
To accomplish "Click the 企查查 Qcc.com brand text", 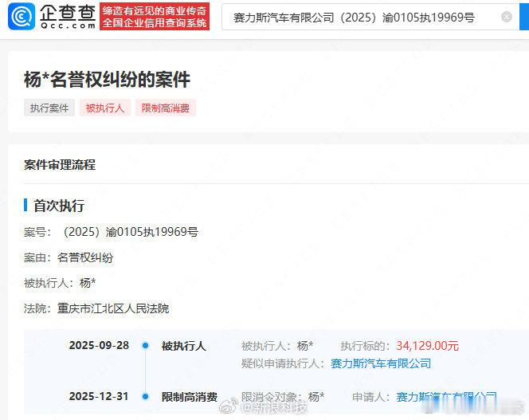I will tap(68, 17).
